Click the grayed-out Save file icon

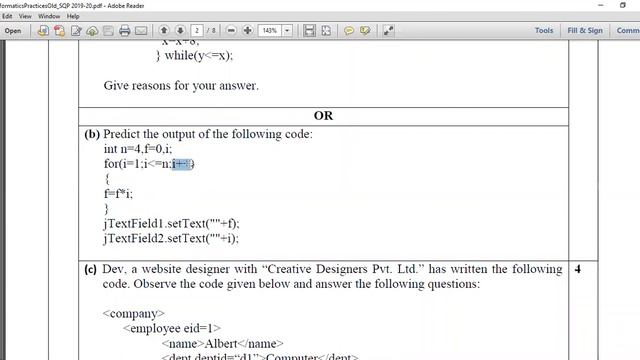pos(108,31)
